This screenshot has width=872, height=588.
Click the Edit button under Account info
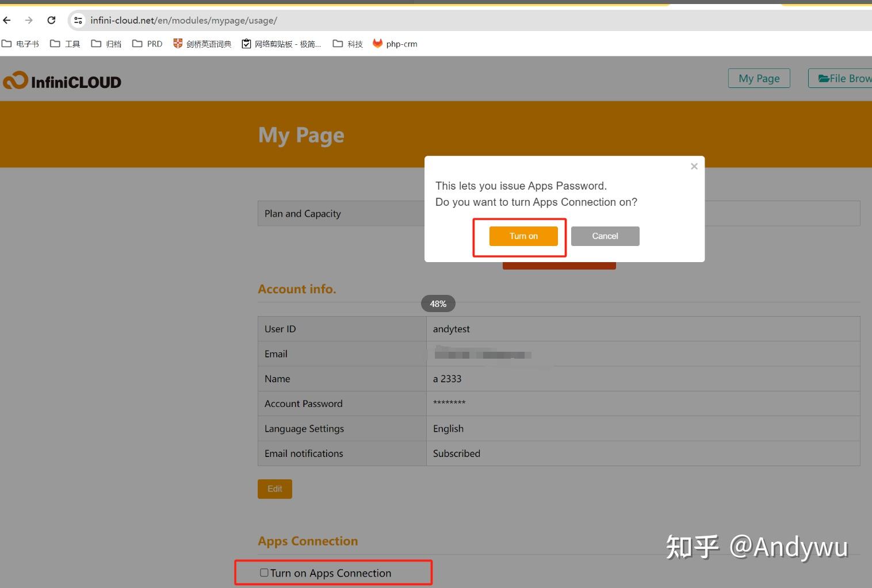coord(274,489)
